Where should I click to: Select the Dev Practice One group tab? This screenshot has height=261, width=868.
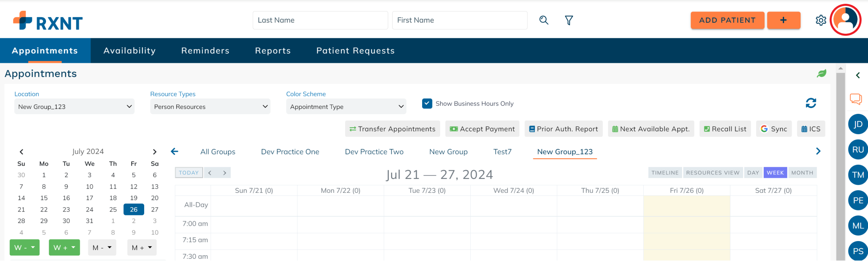tap(290, 152)
